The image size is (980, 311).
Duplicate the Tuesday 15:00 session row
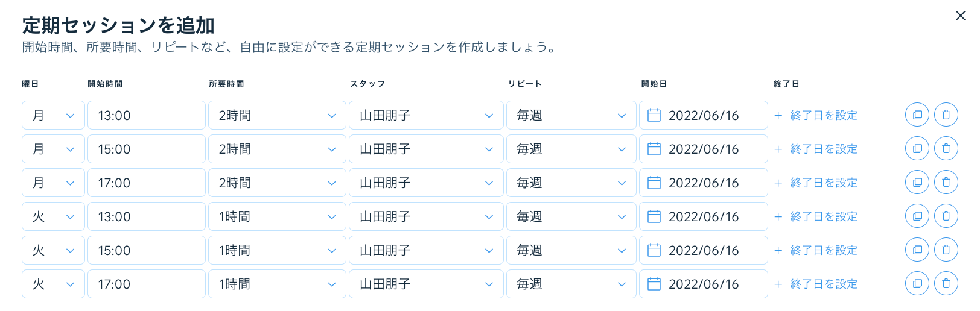917,250
